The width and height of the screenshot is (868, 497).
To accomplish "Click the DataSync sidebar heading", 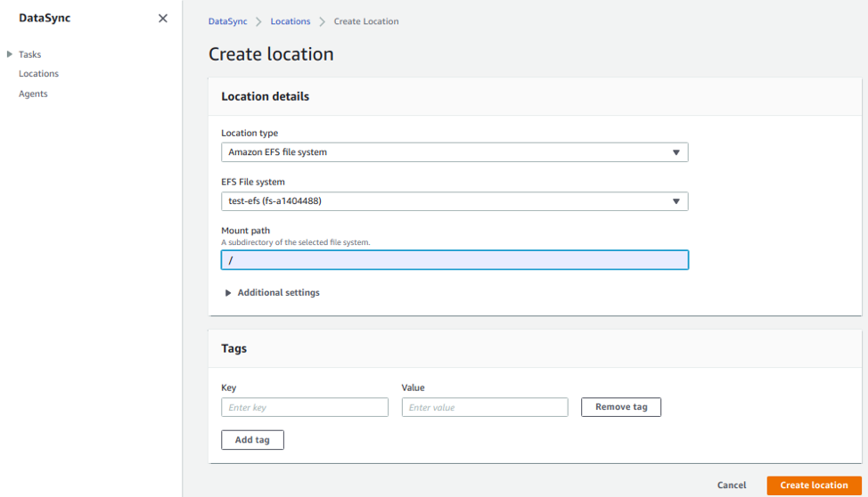I will point(45,18).
